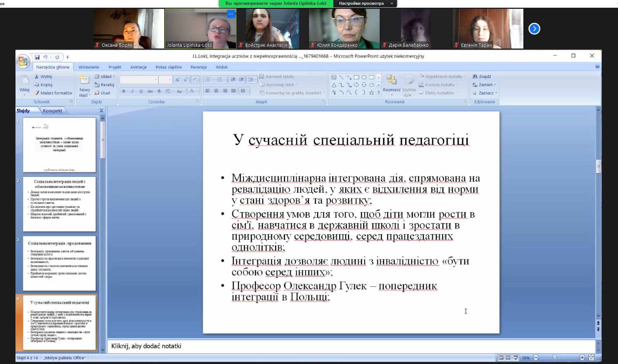
Task: Open the Układ layout dropdown
Action: click(x=105, y=76)
